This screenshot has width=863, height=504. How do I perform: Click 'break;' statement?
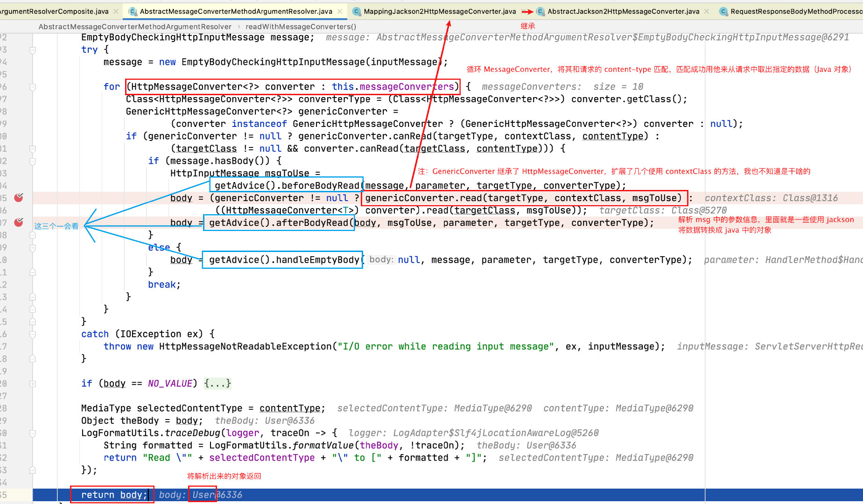(164, 285)
